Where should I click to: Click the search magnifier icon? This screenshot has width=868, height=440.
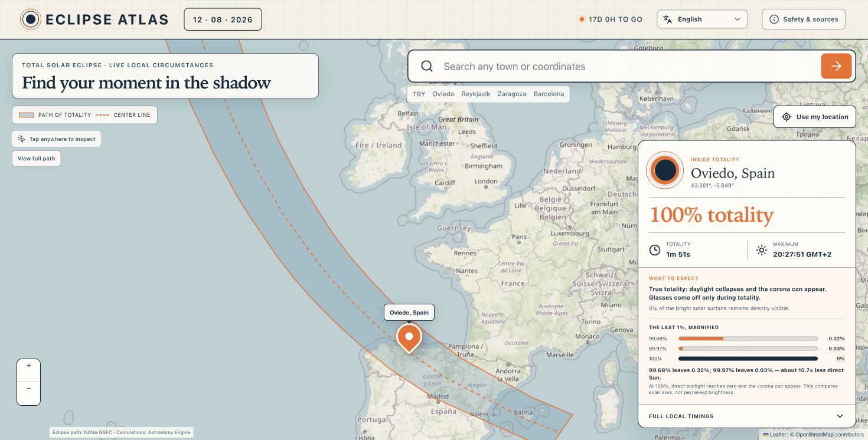pyautogui.click(x=427, y=66)
